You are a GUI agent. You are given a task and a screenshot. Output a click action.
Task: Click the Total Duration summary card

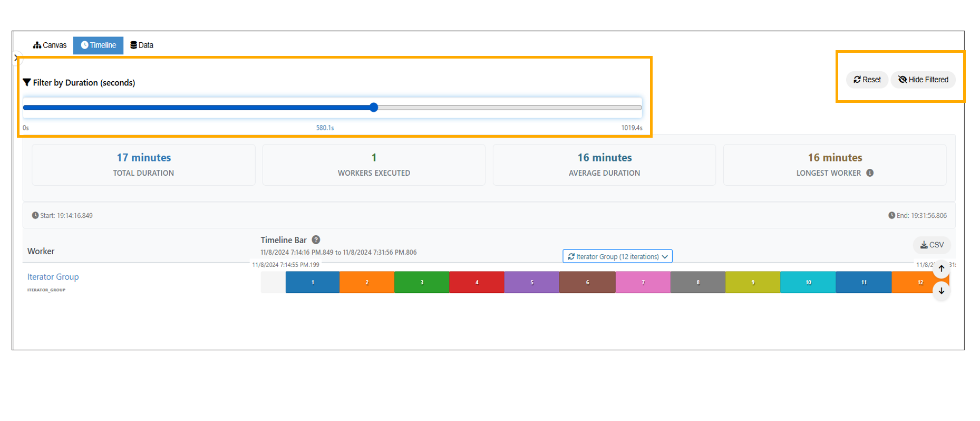click(x=143, y=165)
